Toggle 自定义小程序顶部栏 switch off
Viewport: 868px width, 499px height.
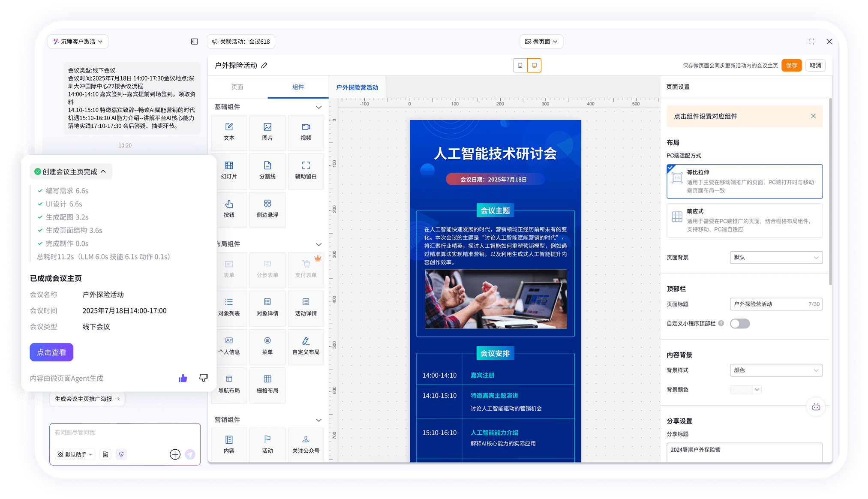pyautogui.click(x=740, y=323)
